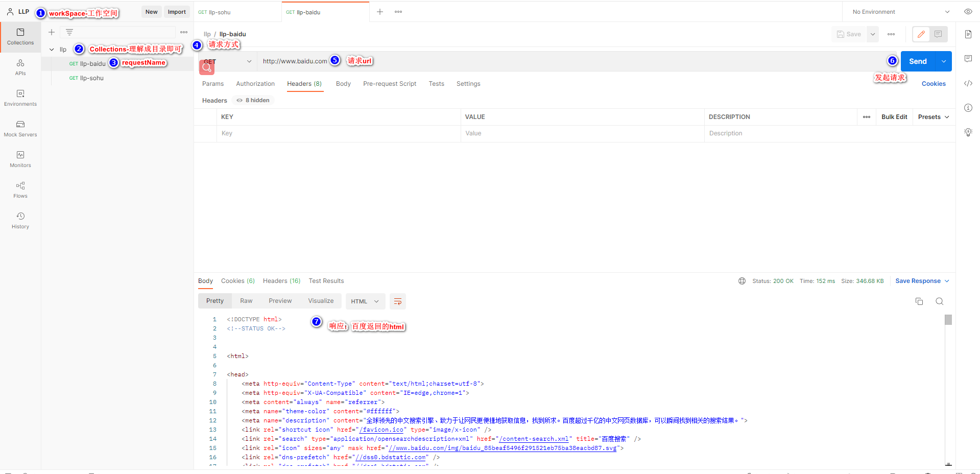980x474 pixels.
Task: Open the request Body tab
Action: coord(343,84)
